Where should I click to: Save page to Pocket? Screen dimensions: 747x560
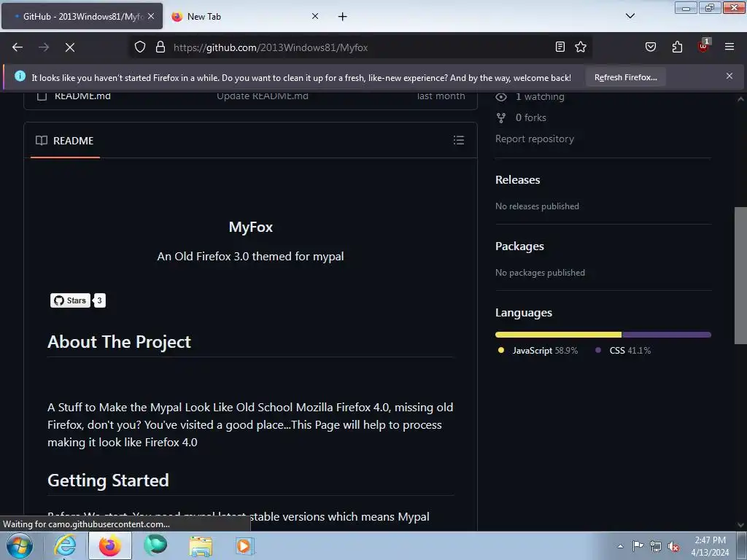click(651, 47)
